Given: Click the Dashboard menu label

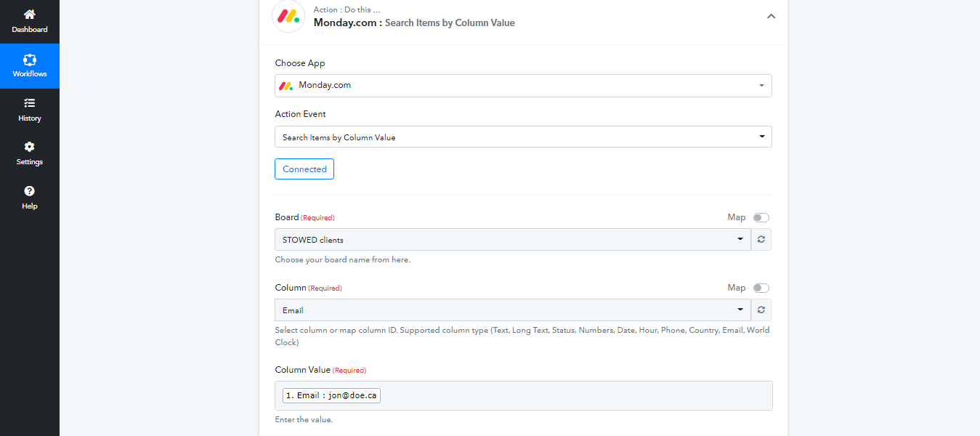Looking at the screenshot, I should 29,30.
